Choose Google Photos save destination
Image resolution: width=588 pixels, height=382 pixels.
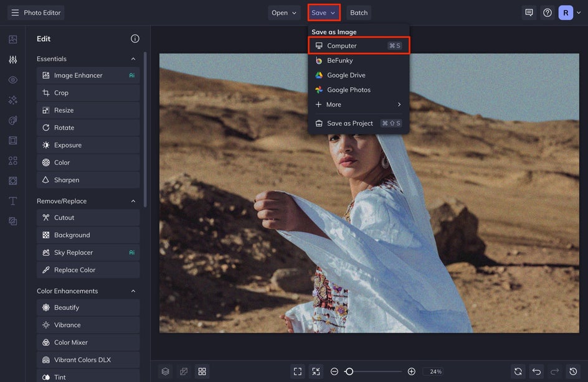pos(359,90)
